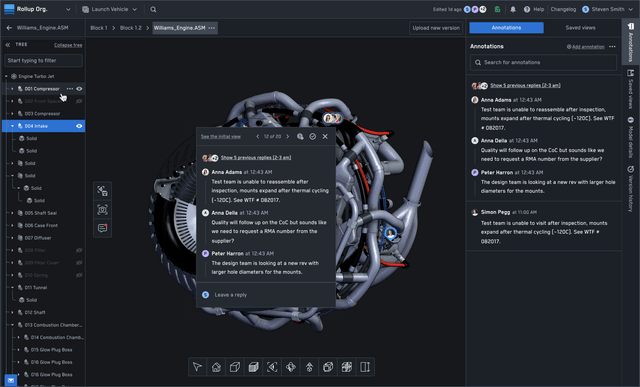Mark annotation thread resolved with checkmark icon

313,136
